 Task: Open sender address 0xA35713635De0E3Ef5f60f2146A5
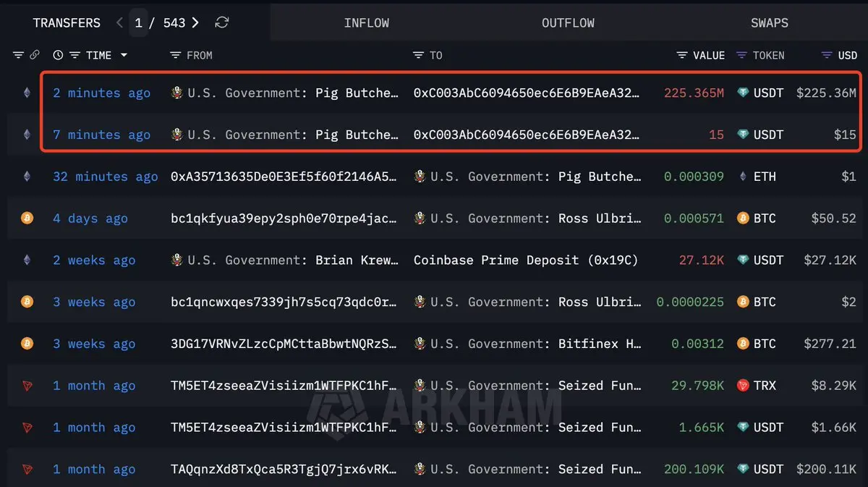284,177
